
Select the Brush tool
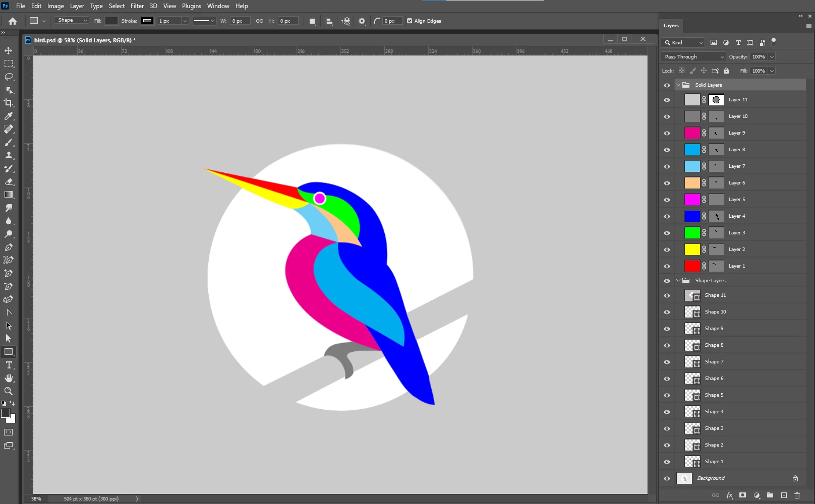tap(9, 142)
